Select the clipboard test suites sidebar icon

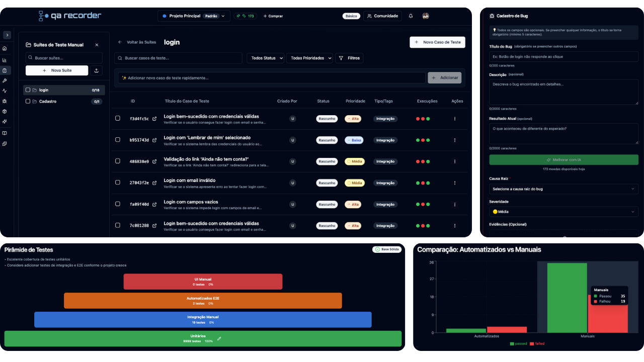pos(5,70)
